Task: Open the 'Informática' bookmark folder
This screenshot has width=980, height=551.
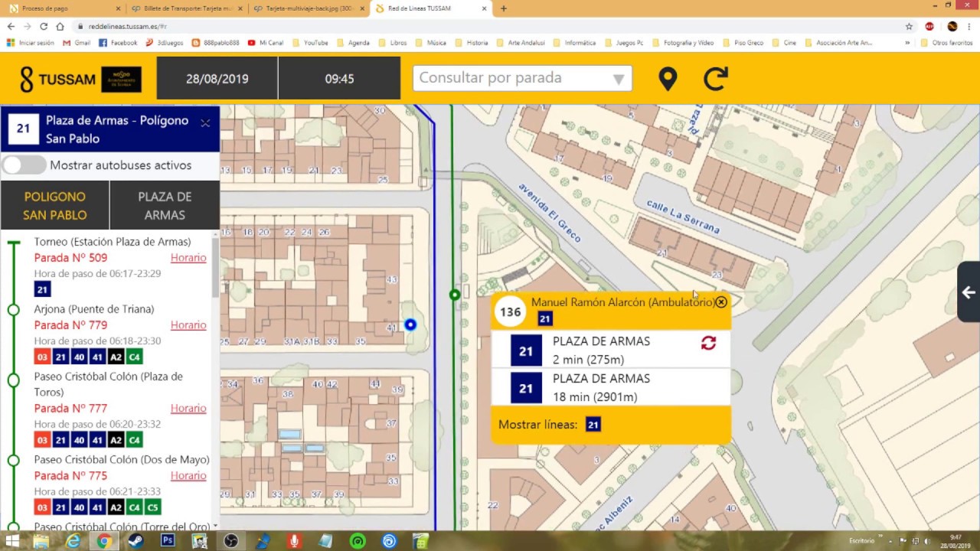Action: tap(574, 43)
